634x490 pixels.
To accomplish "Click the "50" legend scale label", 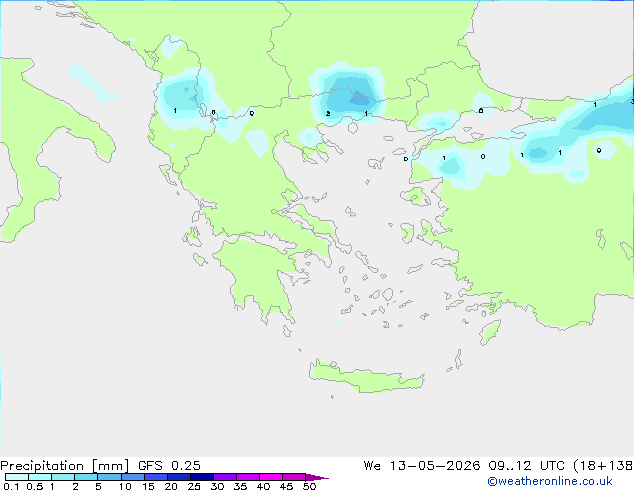I will tap(309, 486).
